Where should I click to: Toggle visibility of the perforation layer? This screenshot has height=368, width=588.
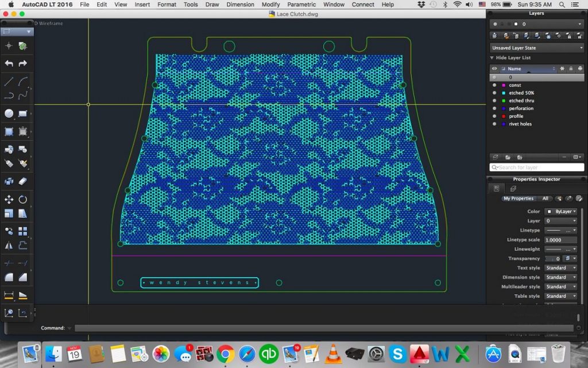click(x=494, y=108)
